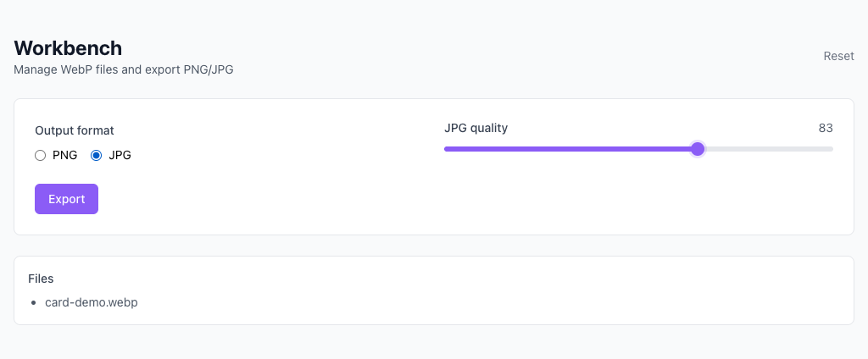Click the gray unfilled part of quality slider

tap(767, 149)
